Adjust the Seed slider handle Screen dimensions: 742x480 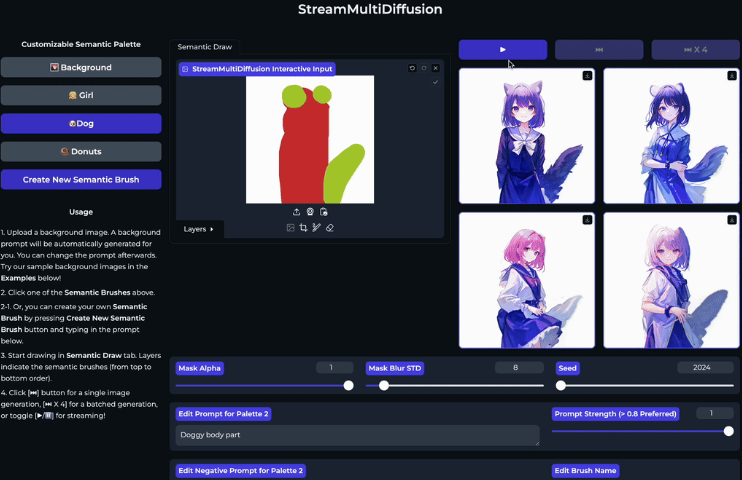tap(561, 386)
